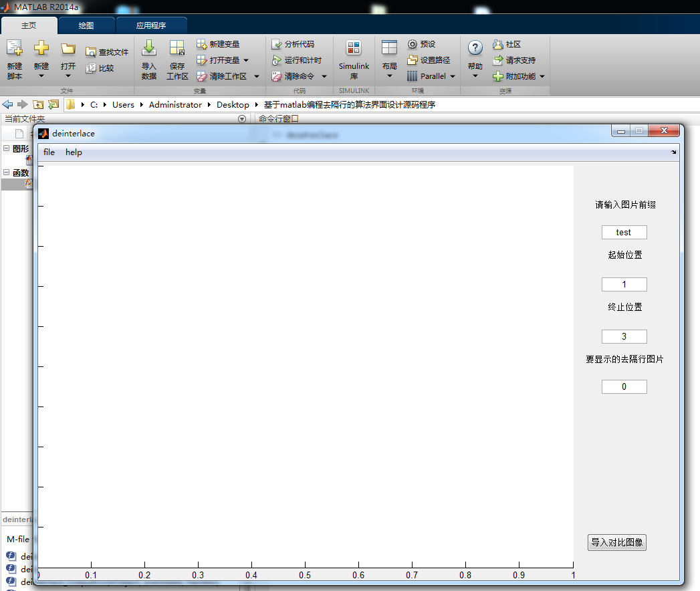Click Run and Time (运行和计时) icon

tap(276, 60)
